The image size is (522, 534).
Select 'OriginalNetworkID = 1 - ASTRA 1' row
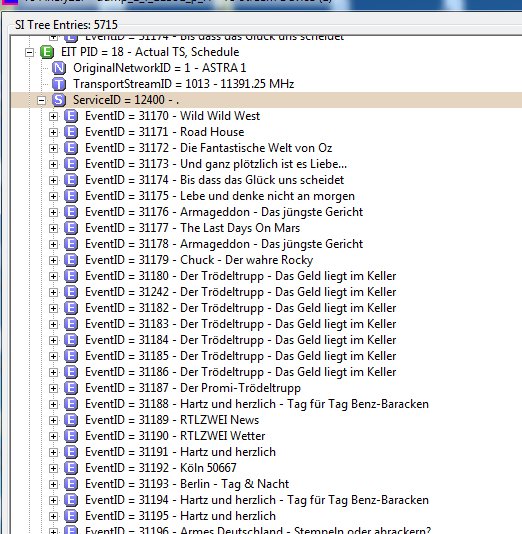pyautogui.click(x=160, y=68)
